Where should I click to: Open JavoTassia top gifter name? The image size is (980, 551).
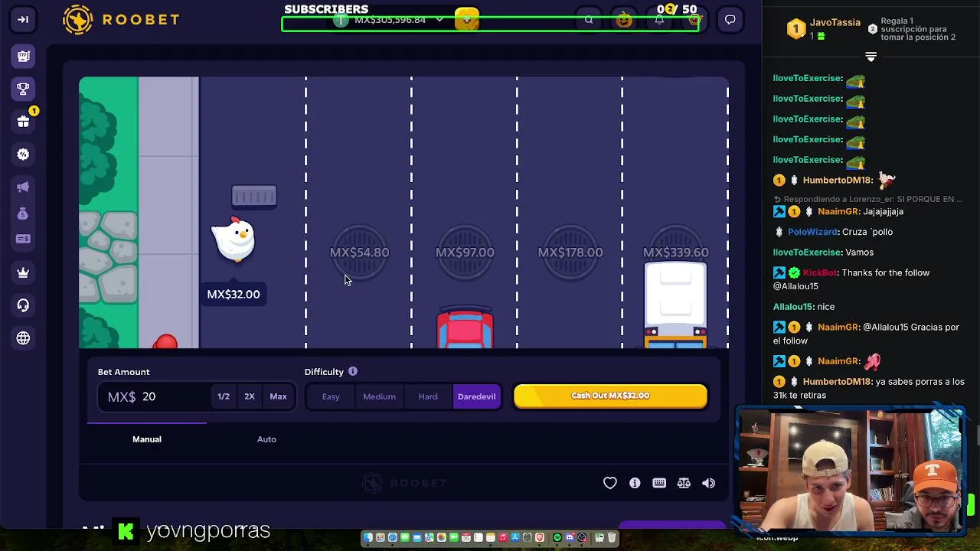[x=835, y=23]
